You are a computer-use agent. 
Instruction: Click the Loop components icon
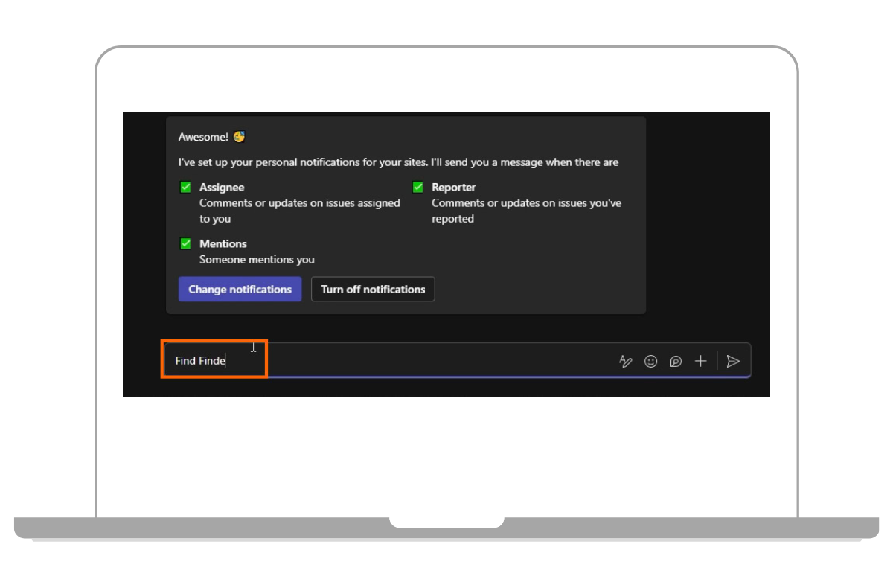point(676,362)
